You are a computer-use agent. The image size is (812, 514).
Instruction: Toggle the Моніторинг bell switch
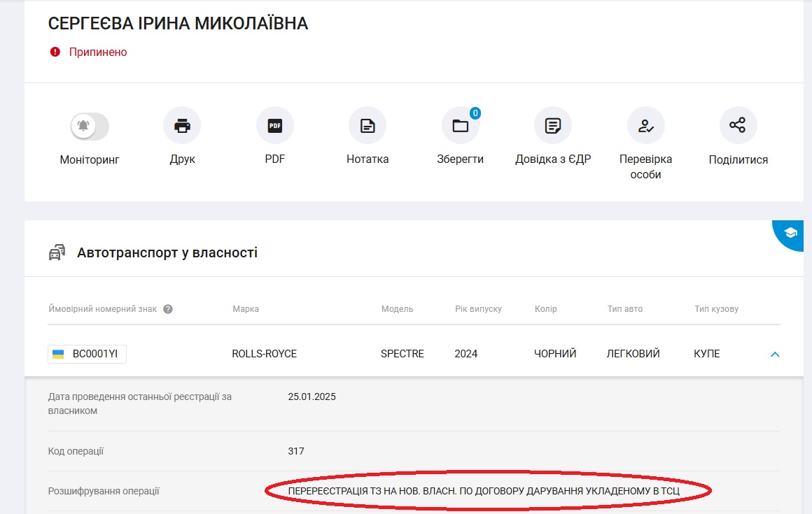(x=90, y=127)
